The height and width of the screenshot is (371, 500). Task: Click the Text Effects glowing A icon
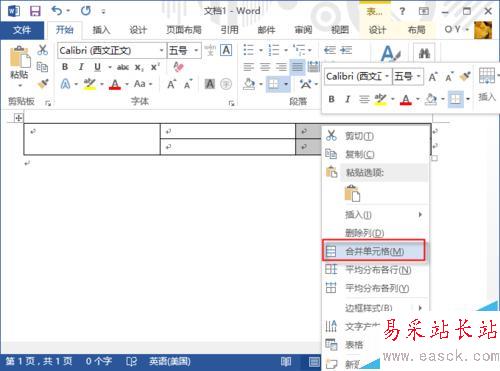(x=65, y=84)
